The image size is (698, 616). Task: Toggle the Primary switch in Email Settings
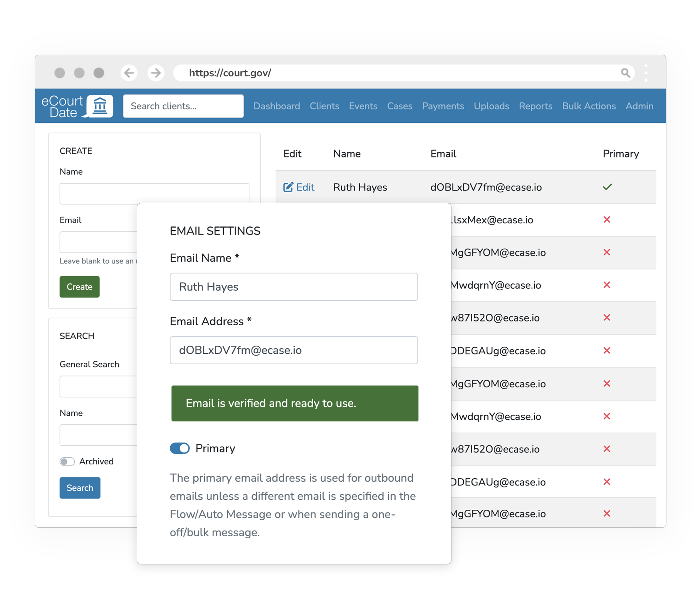(180, 448)
